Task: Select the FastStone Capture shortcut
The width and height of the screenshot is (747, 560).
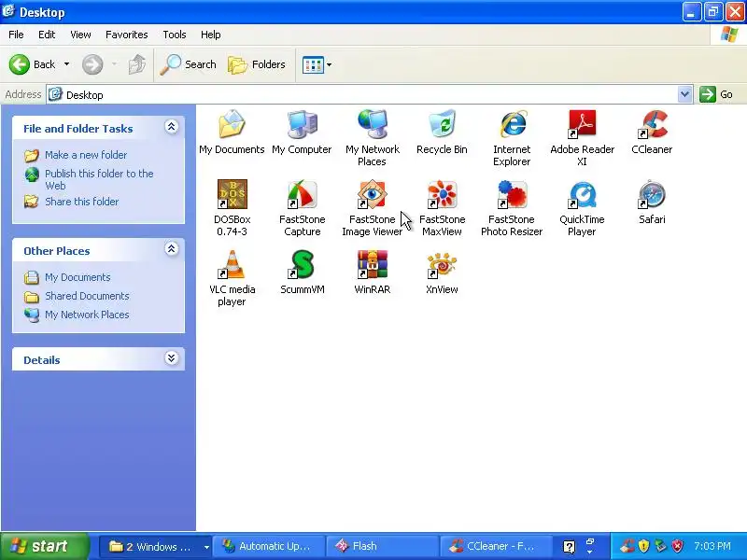Action: pyautogui.click(x=302, y=207)
